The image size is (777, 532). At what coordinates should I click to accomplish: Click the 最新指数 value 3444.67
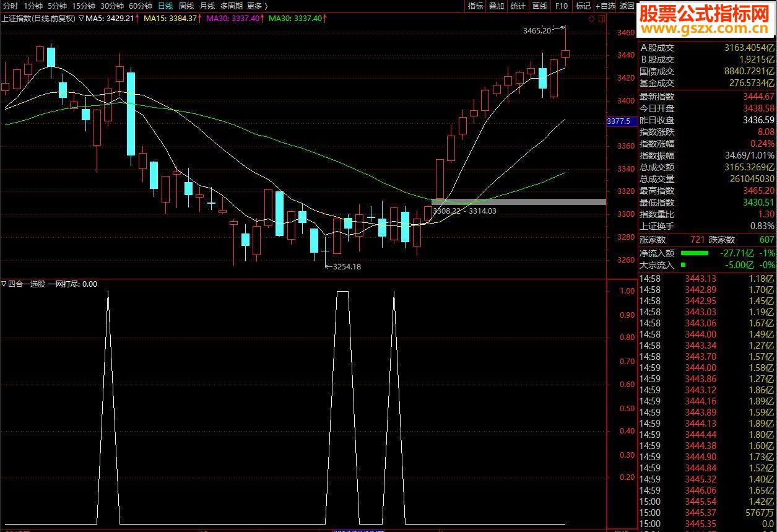pos(758,97)
